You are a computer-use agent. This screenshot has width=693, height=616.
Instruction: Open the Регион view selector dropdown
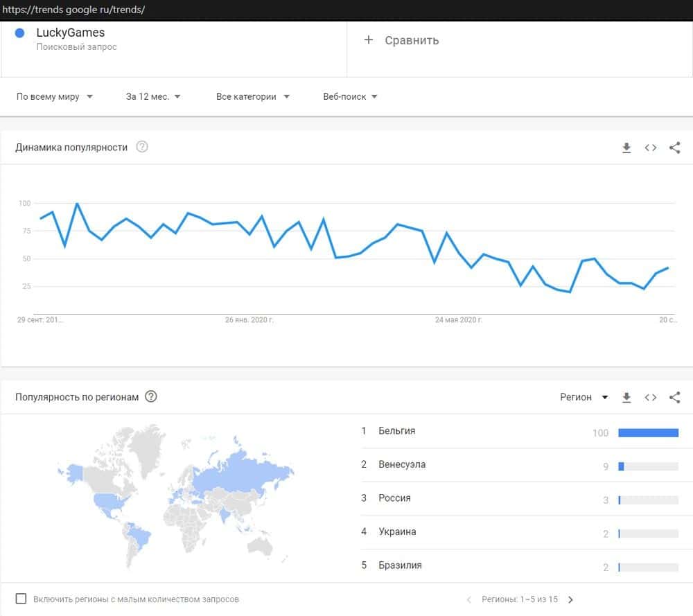pyautogui.click(x=584, y=397)
